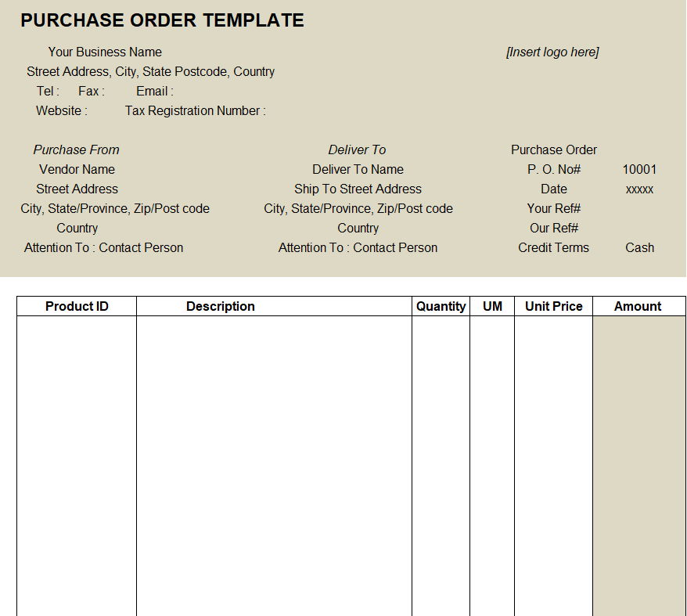
Task: Select the Your Ref# label
Action: (x=553, y=208)
